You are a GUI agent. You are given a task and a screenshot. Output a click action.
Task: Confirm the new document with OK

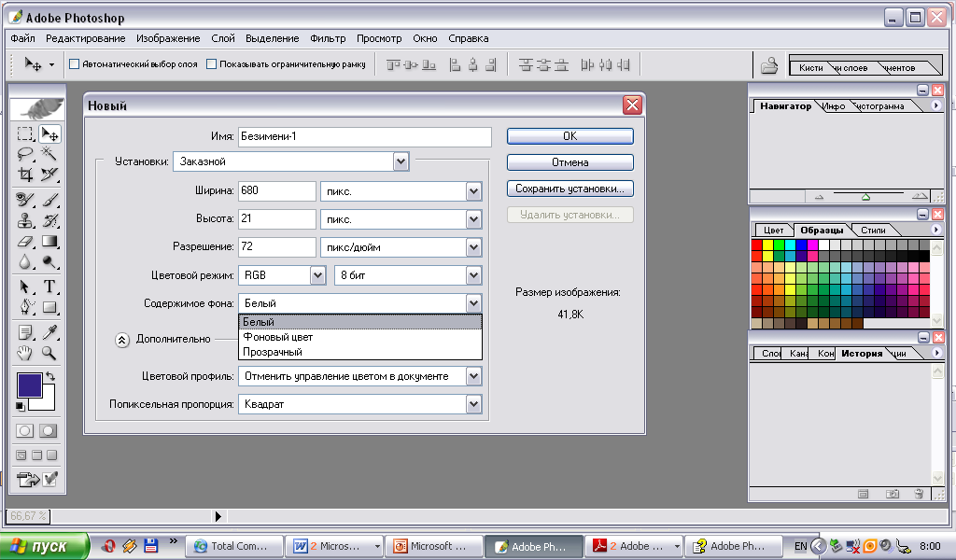coord(570,136)
